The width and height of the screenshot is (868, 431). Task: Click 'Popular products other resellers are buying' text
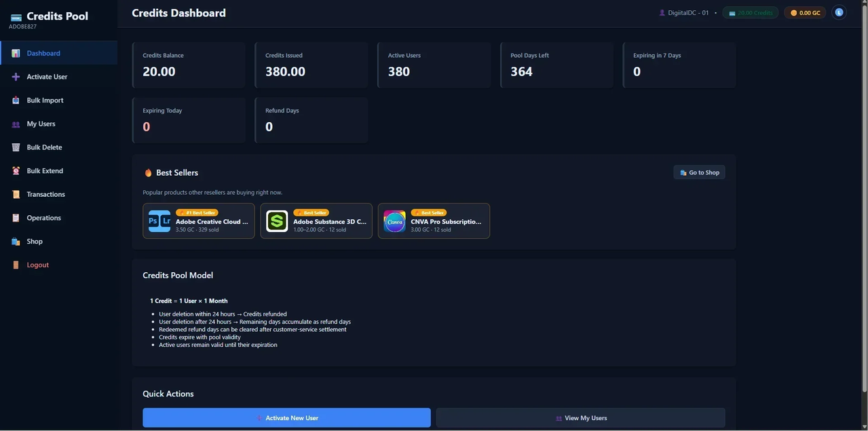click(212, 193)
